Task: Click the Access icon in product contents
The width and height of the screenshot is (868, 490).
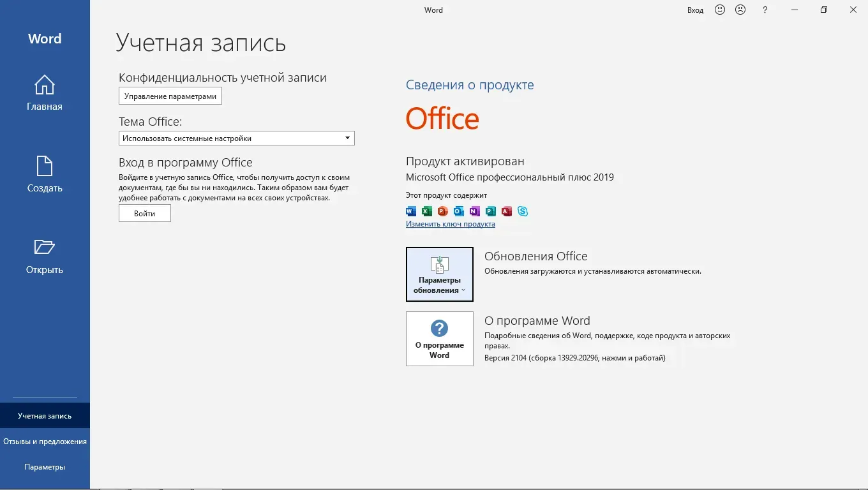Action: coord(507,211)
